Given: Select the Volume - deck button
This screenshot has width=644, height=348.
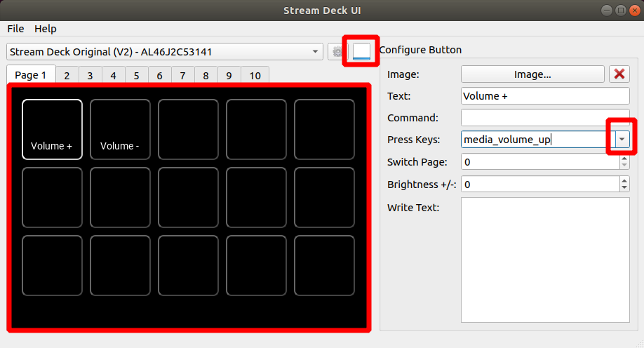Looking at the screenshot, I should 121,129.
